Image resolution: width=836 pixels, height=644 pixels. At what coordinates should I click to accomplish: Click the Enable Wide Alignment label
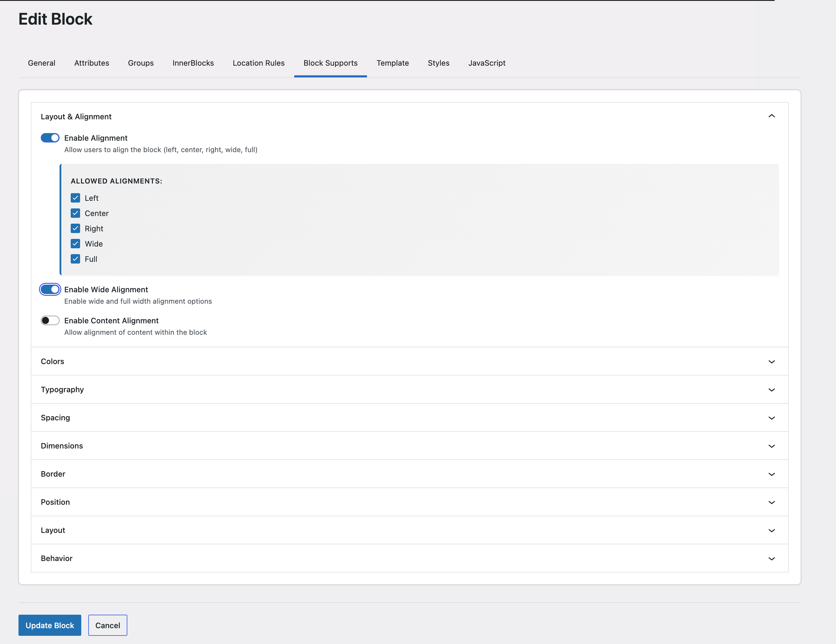pyautogui.click(x=106, y=290)
